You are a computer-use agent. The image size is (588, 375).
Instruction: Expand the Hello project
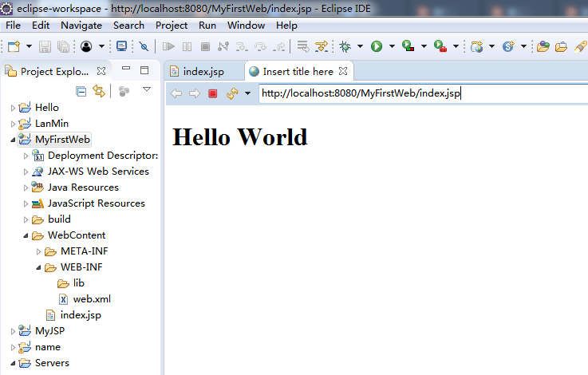[x=13, y=108]
